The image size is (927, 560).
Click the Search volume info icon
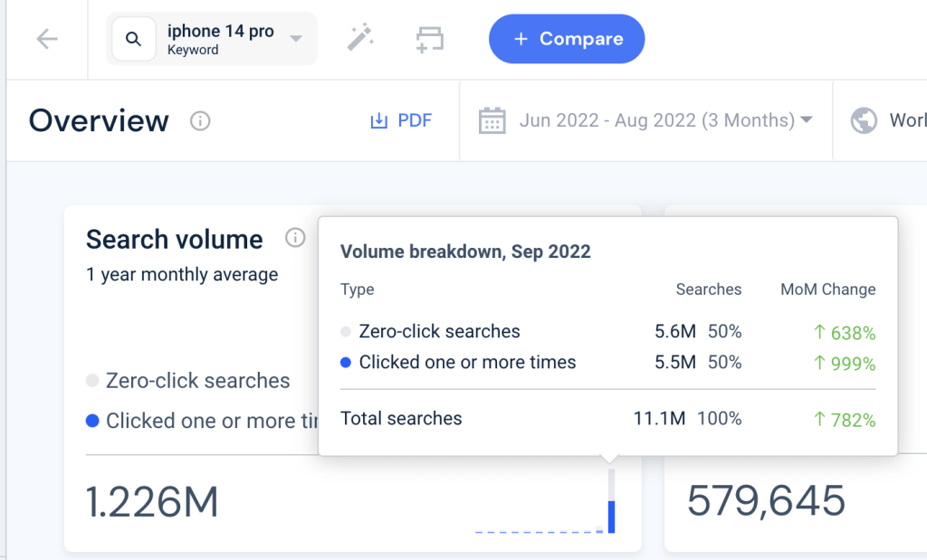click(295, 237)
